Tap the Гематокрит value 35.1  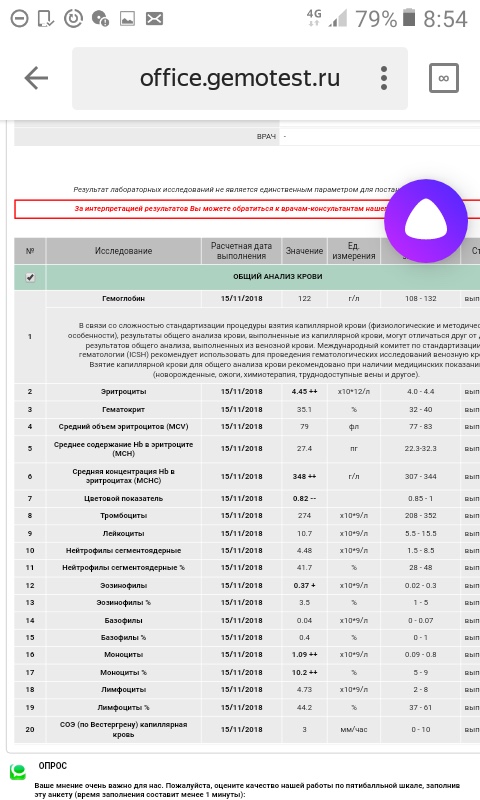coord(305,410)
